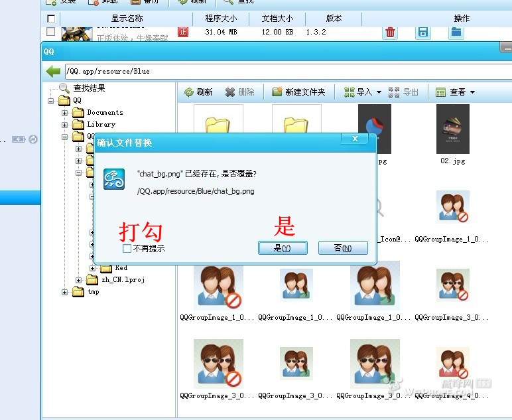The image size is (512, 420).
Task: Click the 删除 toolbar button
Action: [x=239, y=92]
